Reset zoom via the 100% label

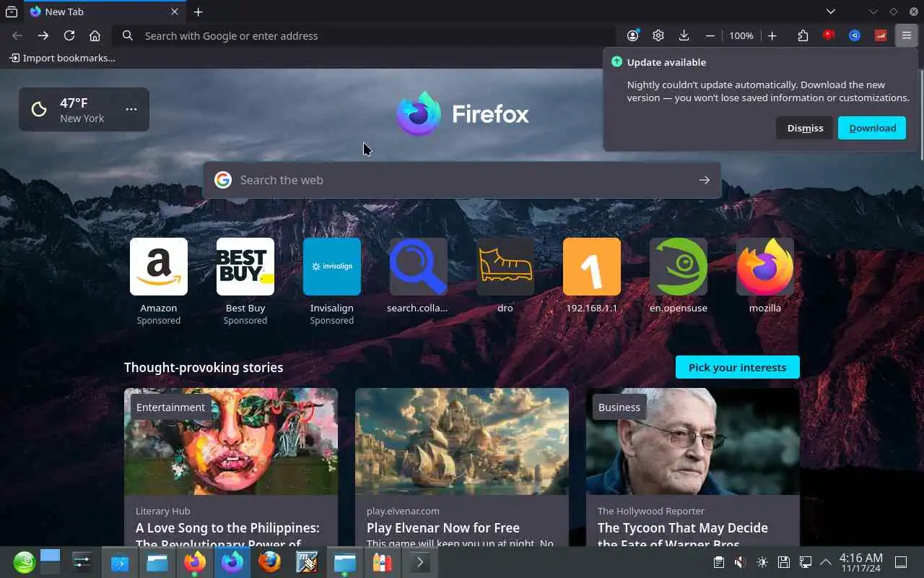(x=741, y=35)
